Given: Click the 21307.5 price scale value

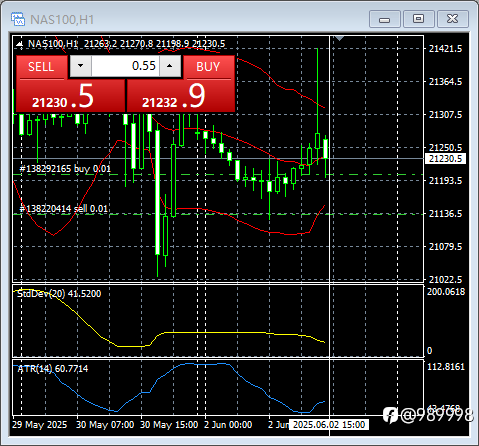Looking at the screenshot, I should (445, 115).
